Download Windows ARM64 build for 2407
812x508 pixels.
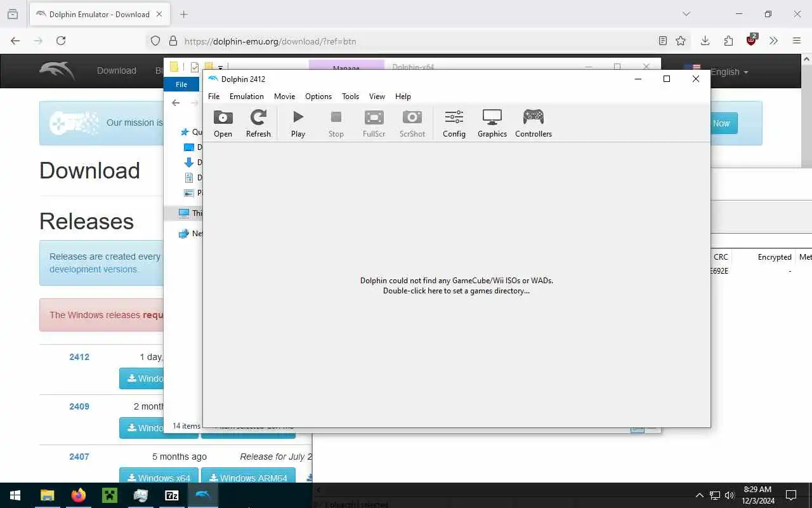pos(248,478)
